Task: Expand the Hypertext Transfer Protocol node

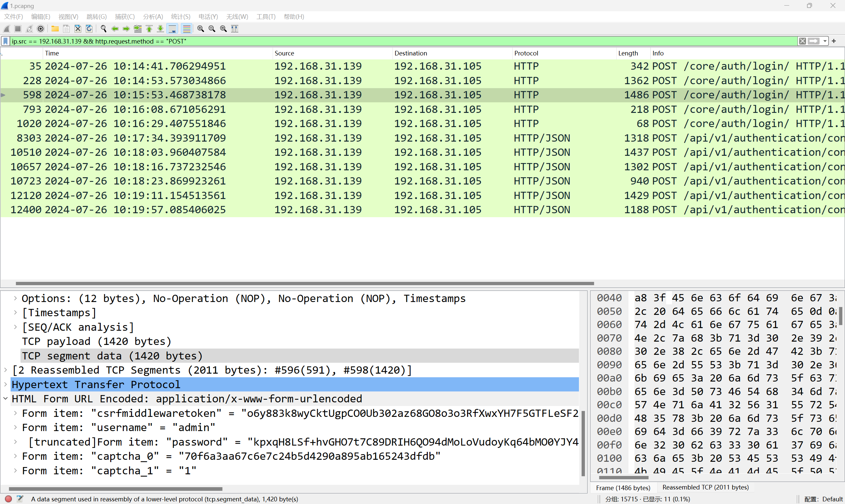Action: (6, 385)
